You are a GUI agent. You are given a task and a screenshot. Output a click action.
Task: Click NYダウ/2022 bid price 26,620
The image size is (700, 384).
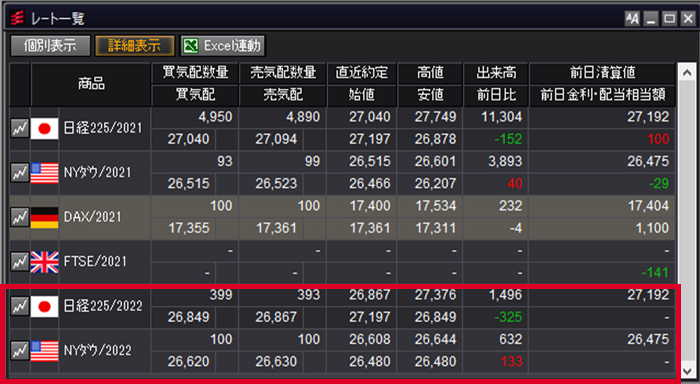coord(188,362)
